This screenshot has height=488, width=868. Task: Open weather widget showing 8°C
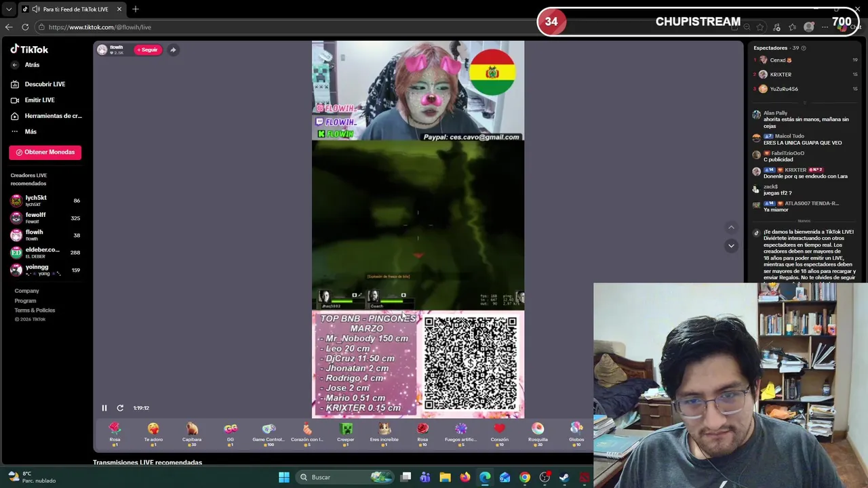(32, 477)
